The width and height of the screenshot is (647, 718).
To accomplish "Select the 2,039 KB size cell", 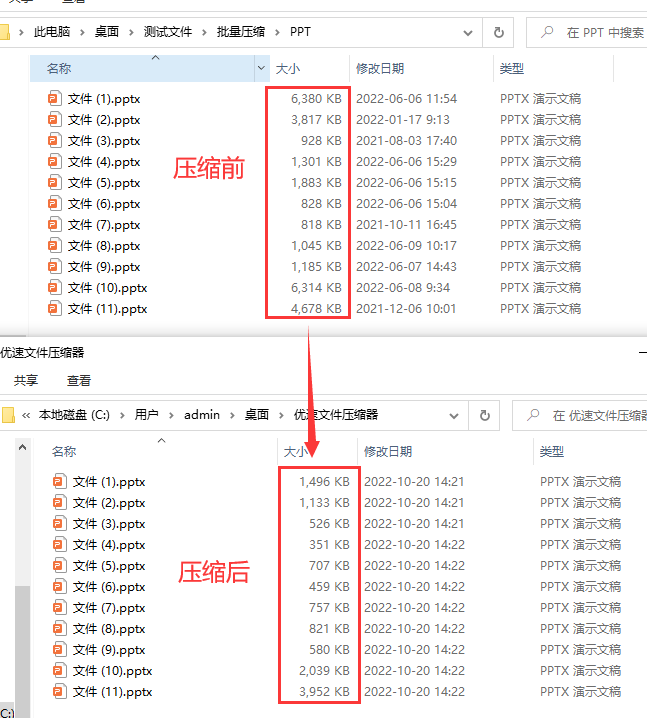I will pos(324,671).
